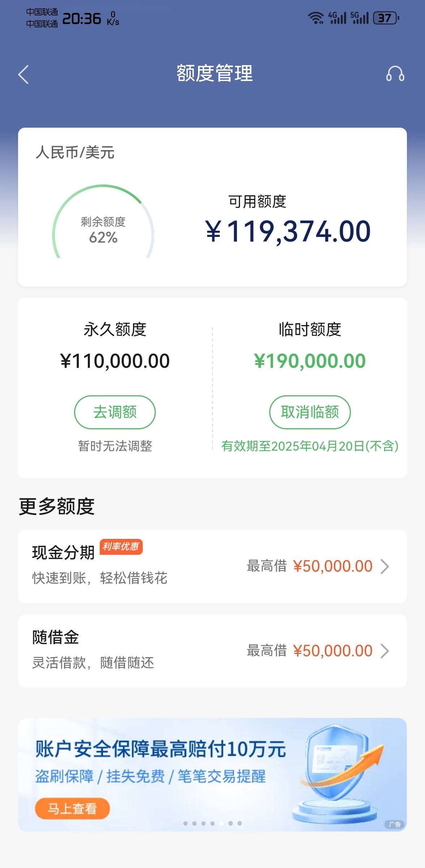Tap the 4G signal icon
The image size is (425, 868).
tap(337, 18)
